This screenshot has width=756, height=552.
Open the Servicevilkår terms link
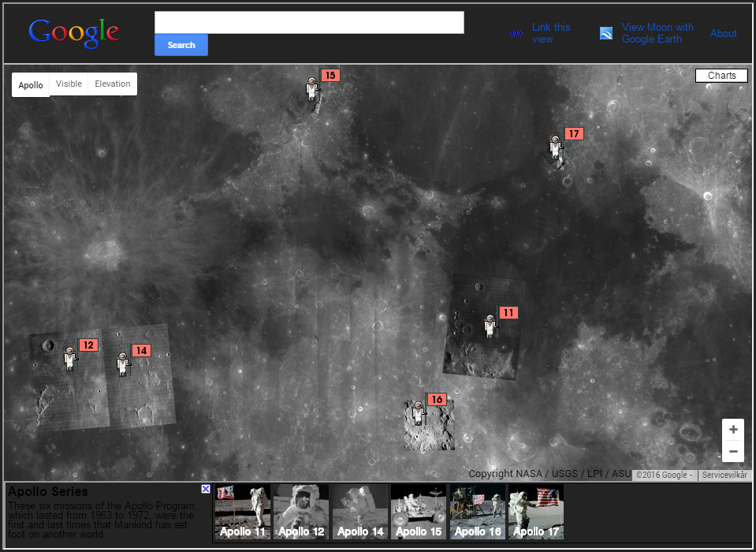[724, 476]
